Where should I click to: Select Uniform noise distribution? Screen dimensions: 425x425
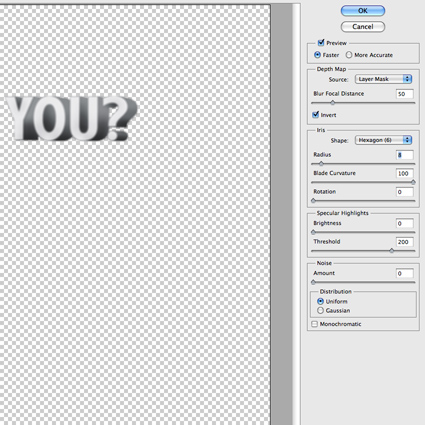point(320,301)
